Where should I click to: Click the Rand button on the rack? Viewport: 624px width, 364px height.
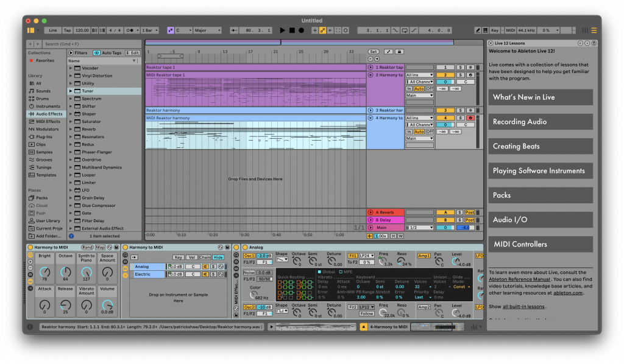87,247
